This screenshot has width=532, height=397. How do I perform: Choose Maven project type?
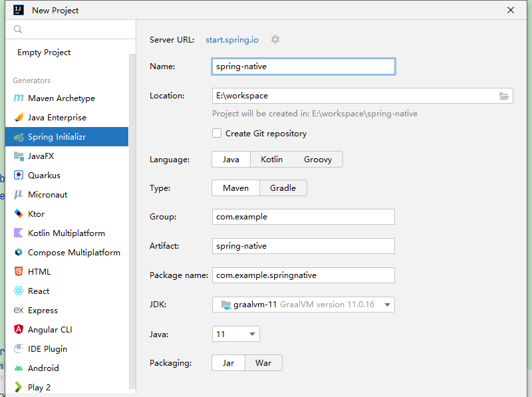(x=236, y=188)
